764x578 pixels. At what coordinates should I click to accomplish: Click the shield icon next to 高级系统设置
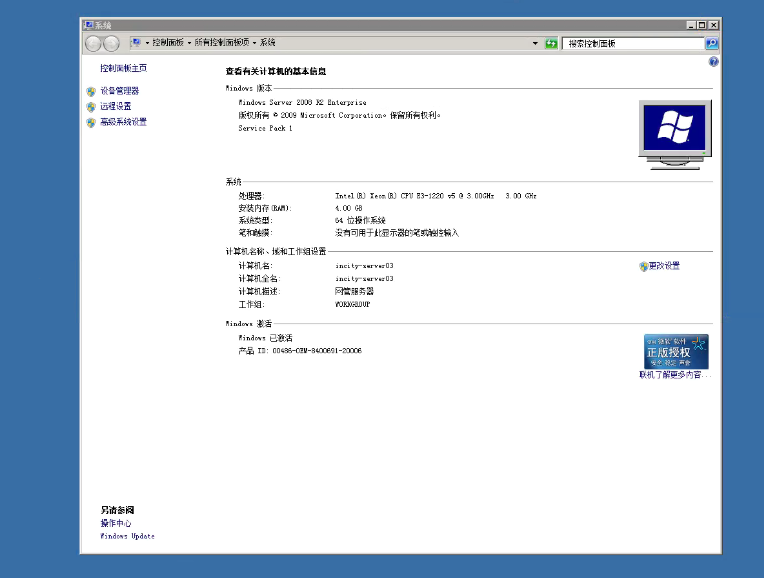coord(91,122)
